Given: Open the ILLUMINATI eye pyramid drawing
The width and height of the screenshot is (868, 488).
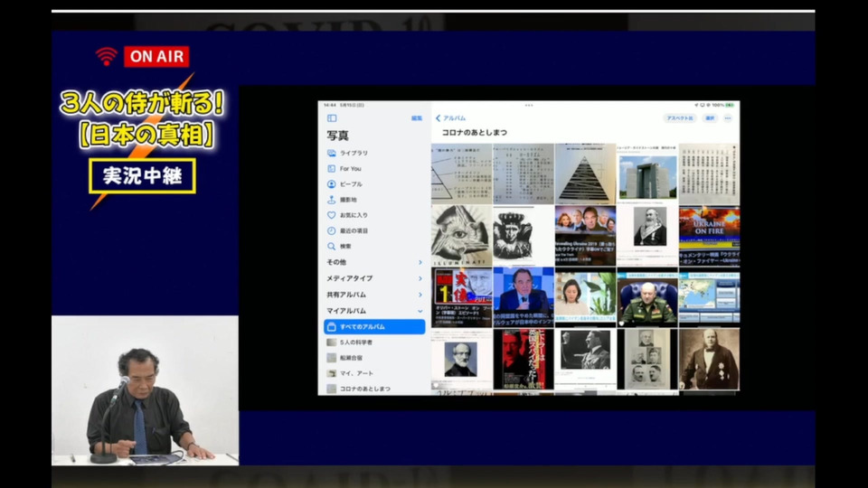Looking at the screenshot, I should [461, 236].
